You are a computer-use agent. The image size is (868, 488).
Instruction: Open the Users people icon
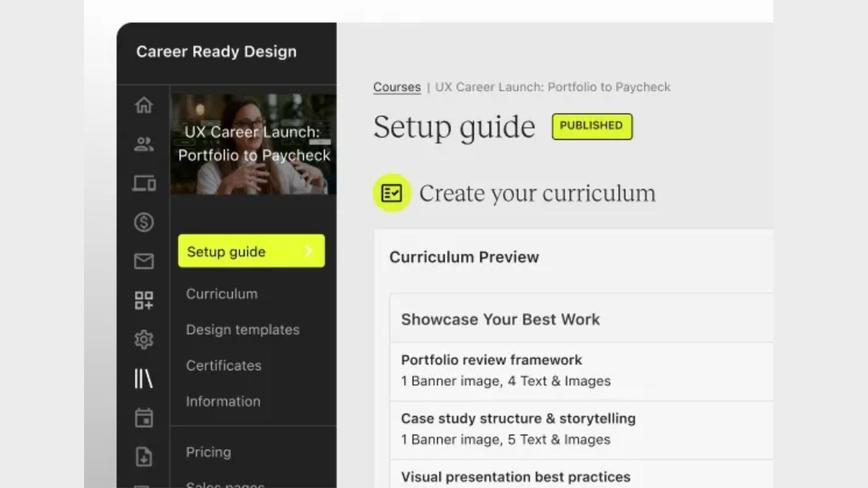[144, 144]
